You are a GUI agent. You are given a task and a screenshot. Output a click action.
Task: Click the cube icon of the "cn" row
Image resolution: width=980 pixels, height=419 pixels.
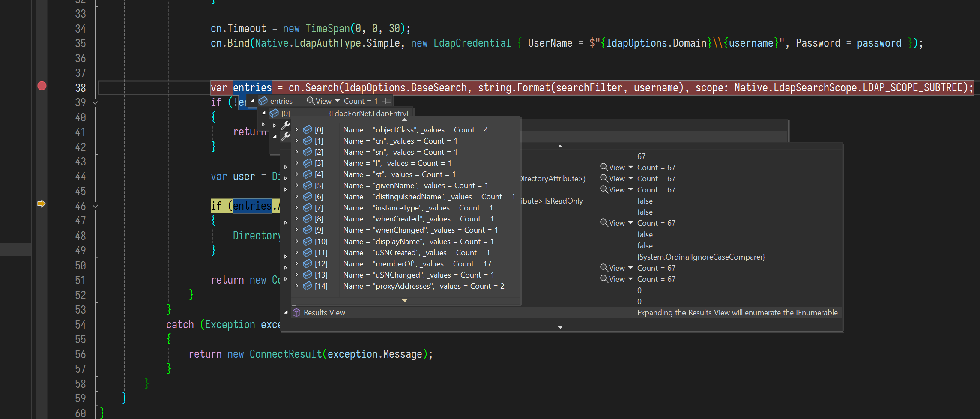coord(308,141)
